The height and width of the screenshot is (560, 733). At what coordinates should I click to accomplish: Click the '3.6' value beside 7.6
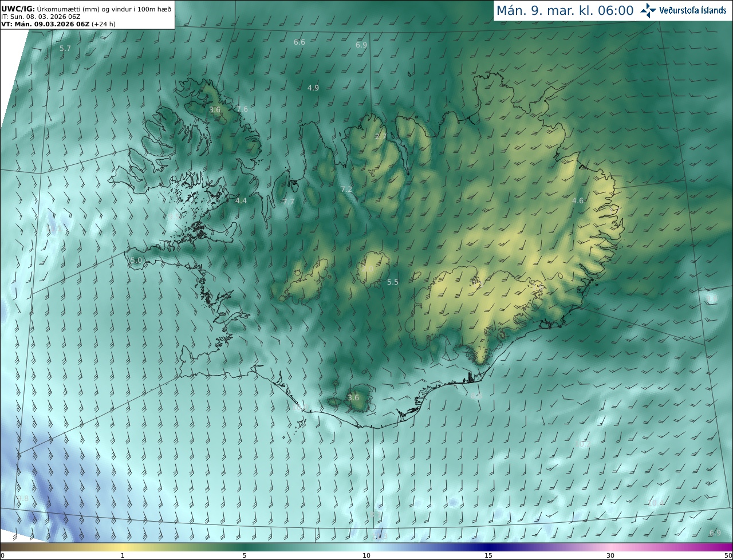(x=215, y=109)
